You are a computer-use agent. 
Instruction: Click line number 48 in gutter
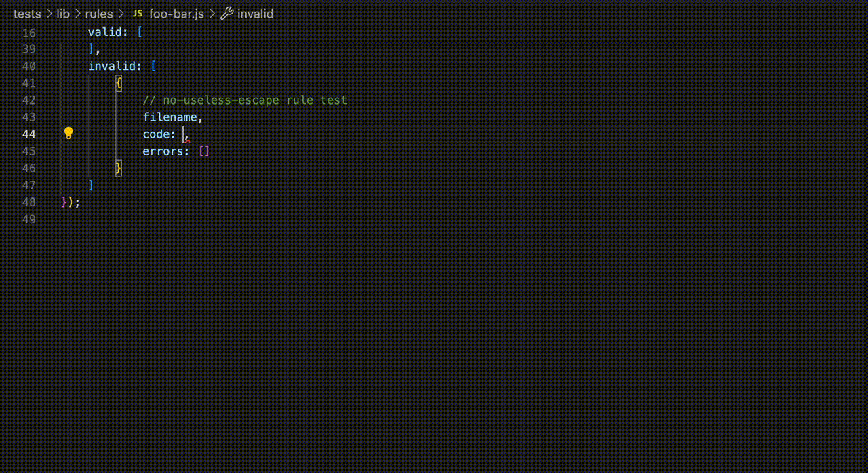29,202
